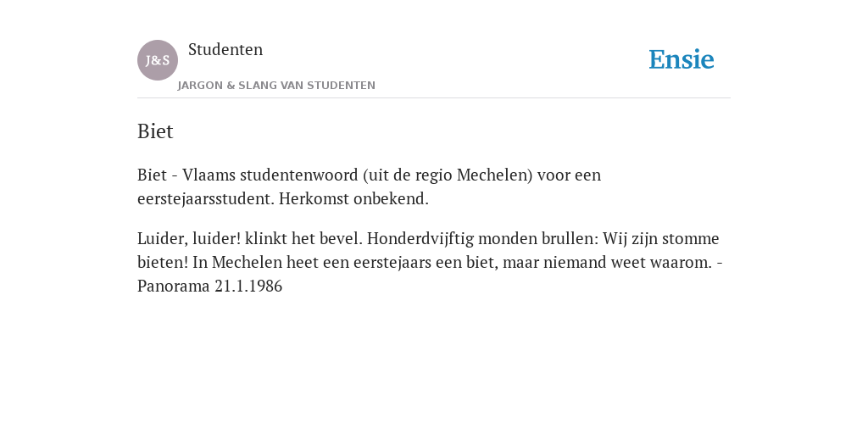Click 'bieten!' at start of quote line

163,263
